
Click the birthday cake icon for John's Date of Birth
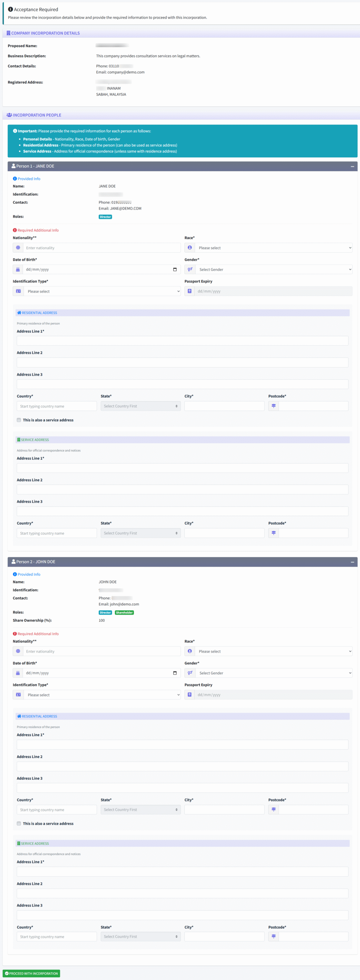click(x=18, y=673)
